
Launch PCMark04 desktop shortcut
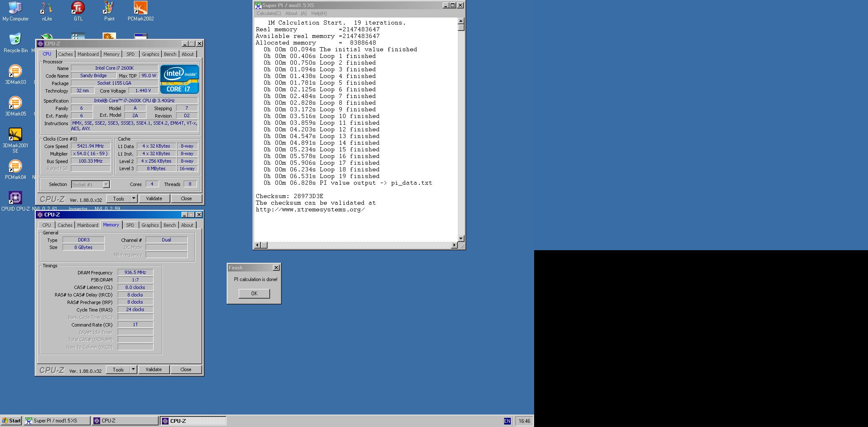tap(15, 170)
